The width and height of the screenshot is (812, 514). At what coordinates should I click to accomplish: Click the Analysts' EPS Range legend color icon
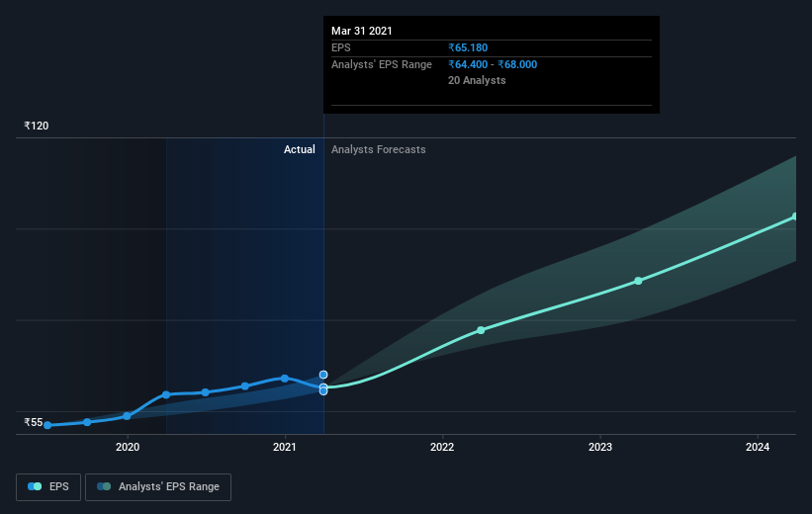(x=104, y=486)
